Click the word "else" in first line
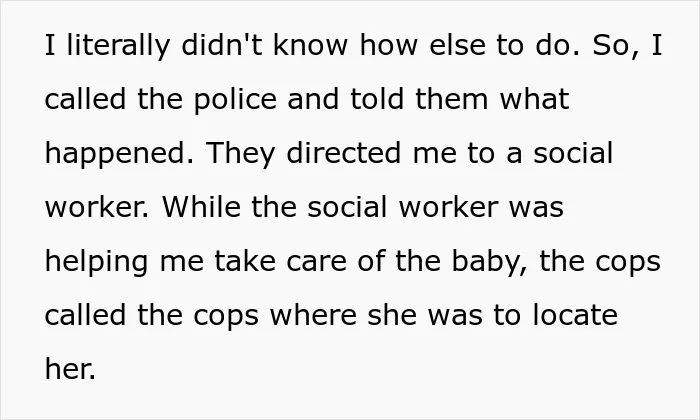700x420 pixels. (x=457, y=46)
